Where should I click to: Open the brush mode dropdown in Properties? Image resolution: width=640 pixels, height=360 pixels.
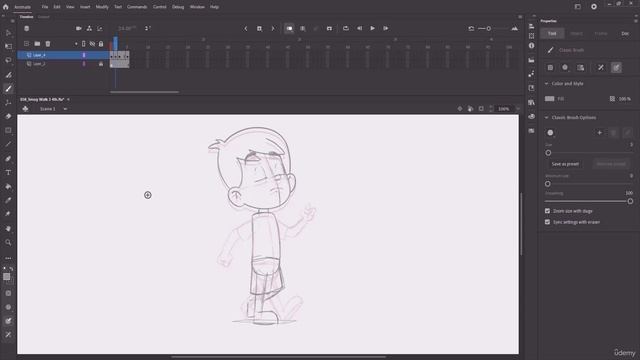(565, 67)
